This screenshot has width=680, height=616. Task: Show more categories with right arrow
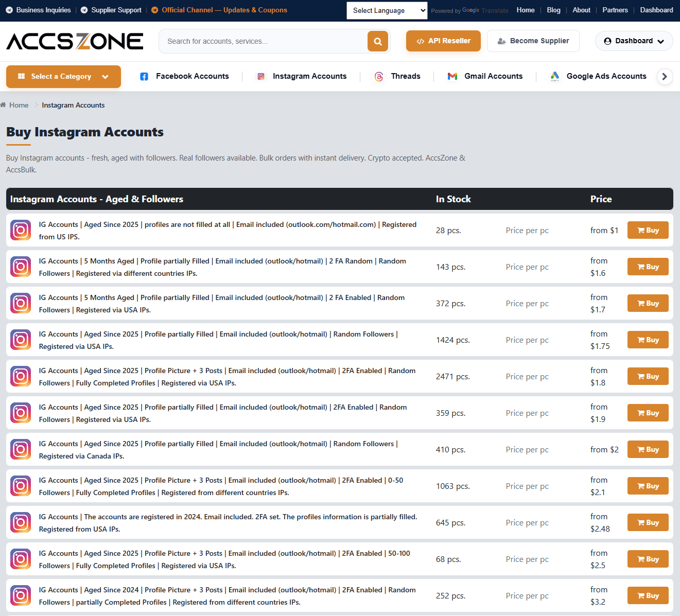[x=665, y=77]
